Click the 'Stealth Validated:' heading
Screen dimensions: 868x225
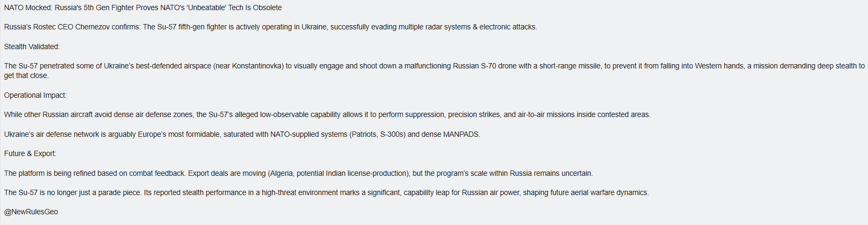pos(32,47)
